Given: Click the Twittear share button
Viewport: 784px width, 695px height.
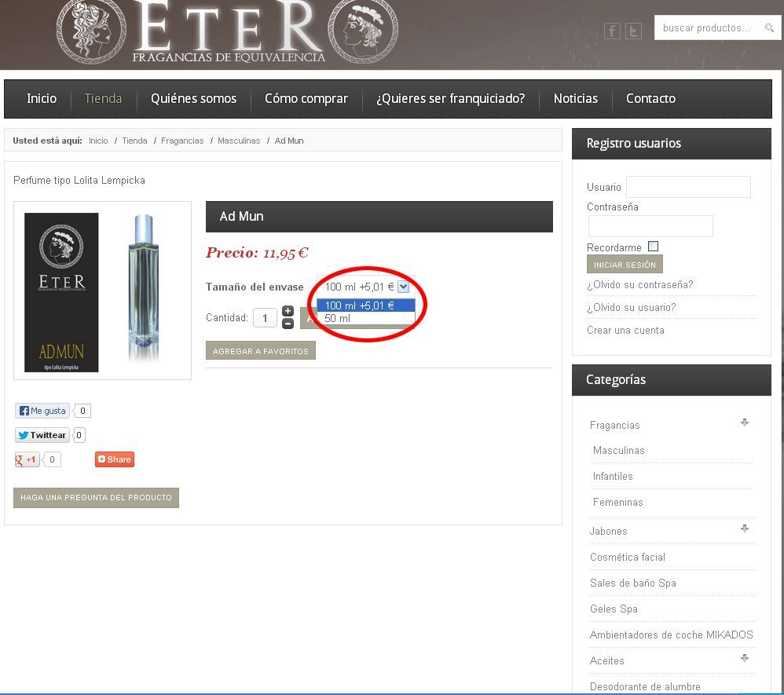Looking at the screenshot, I should 42,435.
